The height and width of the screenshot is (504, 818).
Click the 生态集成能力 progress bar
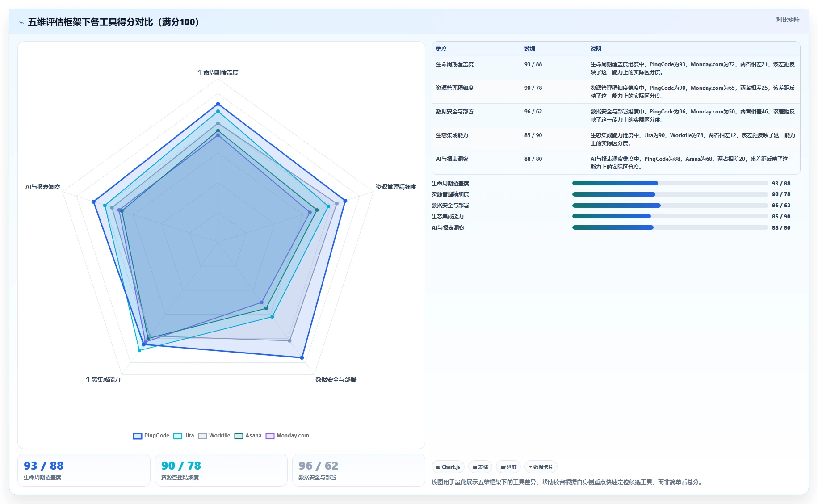point(670,216)
